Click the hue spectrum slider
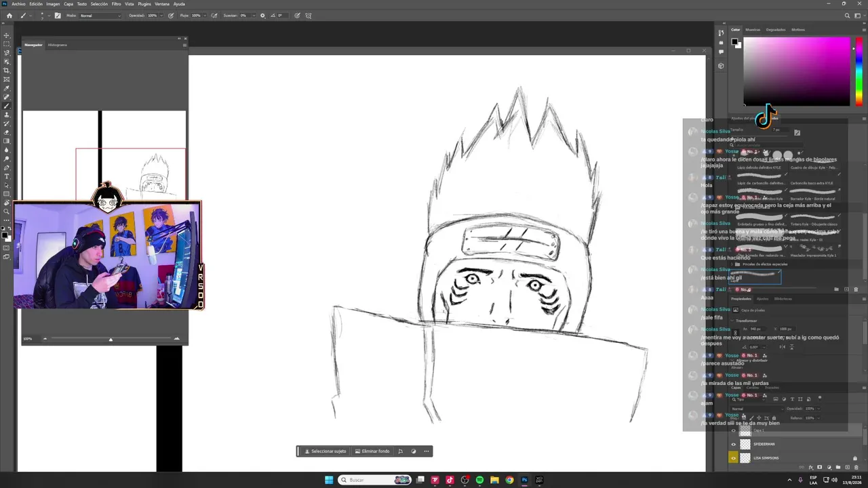Screen dimensions: 868x488 (859, 71)
